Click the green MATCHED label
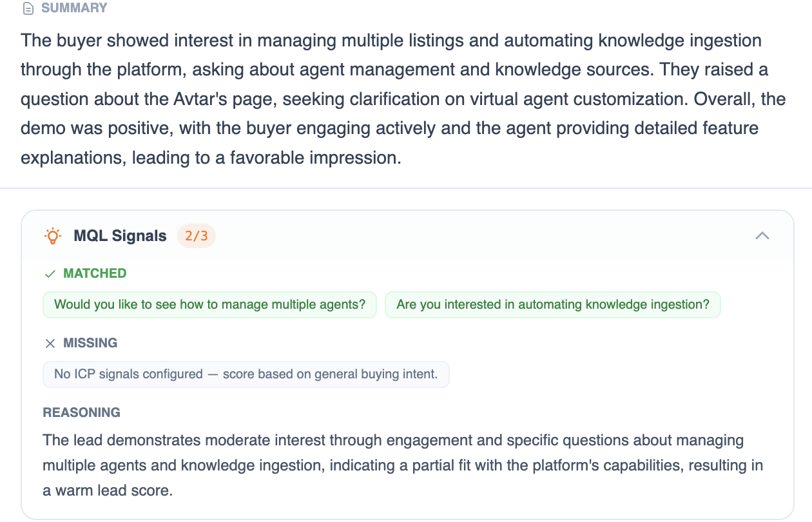 [95, 274]
